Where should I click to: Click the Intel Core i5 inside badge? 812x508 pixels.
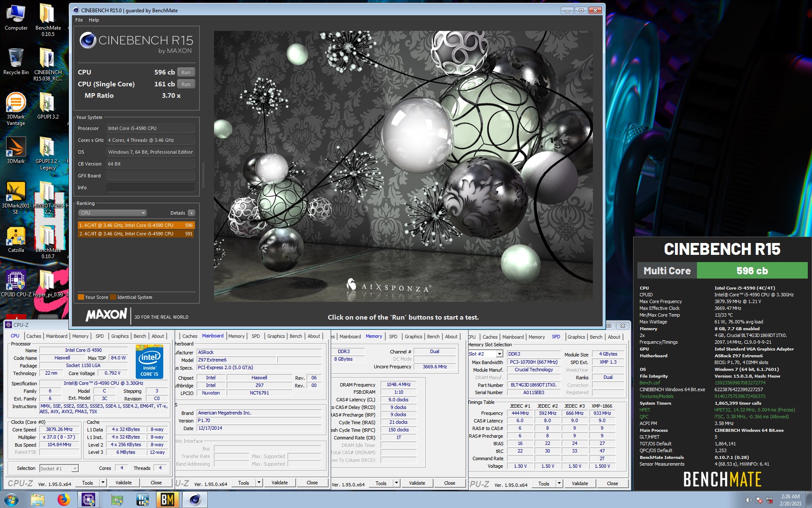pos(149,362)
